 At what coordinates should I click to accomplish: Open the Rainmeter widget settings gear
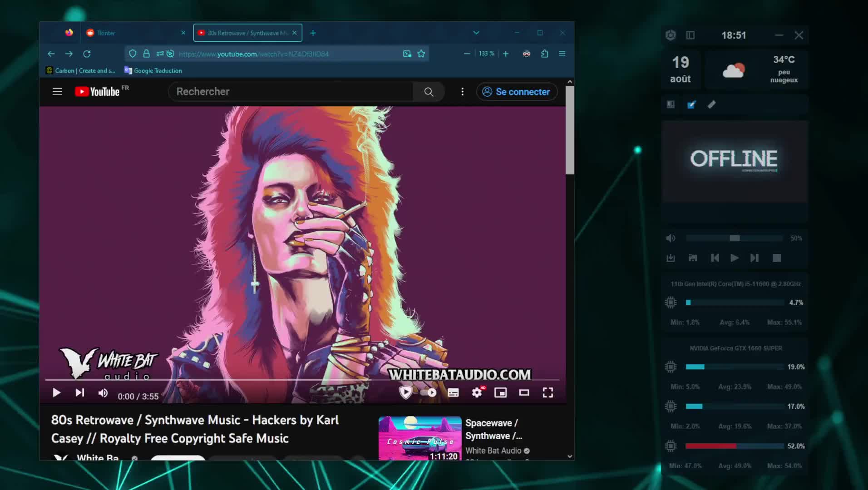671,35
